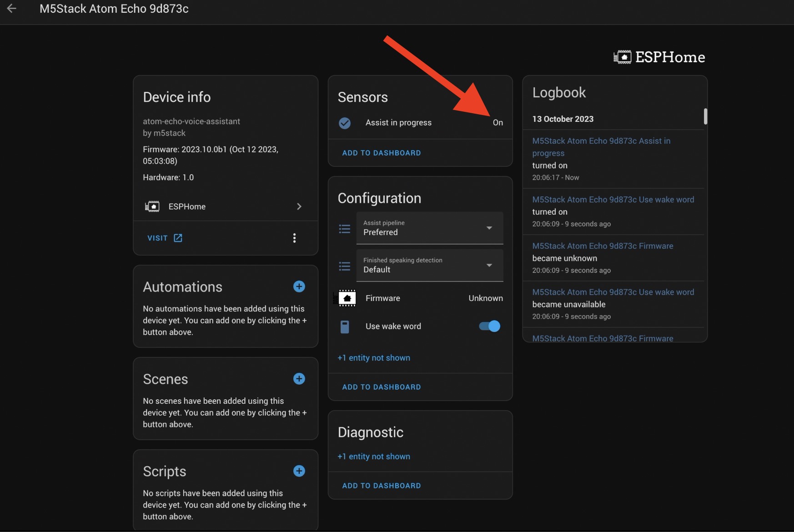794x532 pixels.
Task: Open the Use wake word turned on entry
Action: 613,211
